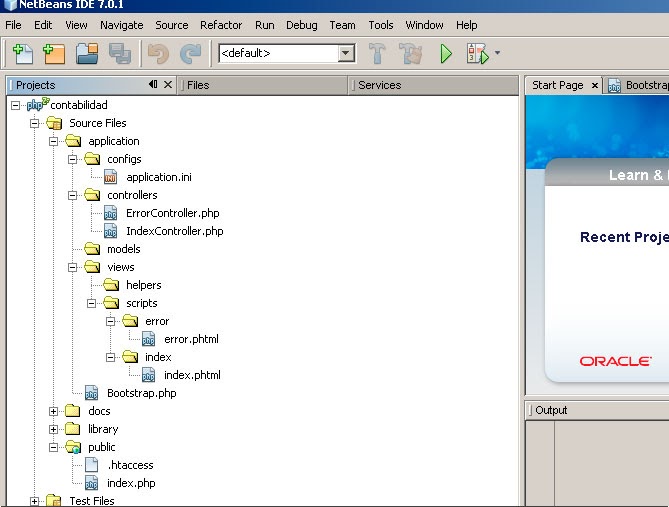Viewport: 669px width, 507px height.
Task: Open the Refactor menu
Action: 221,25
